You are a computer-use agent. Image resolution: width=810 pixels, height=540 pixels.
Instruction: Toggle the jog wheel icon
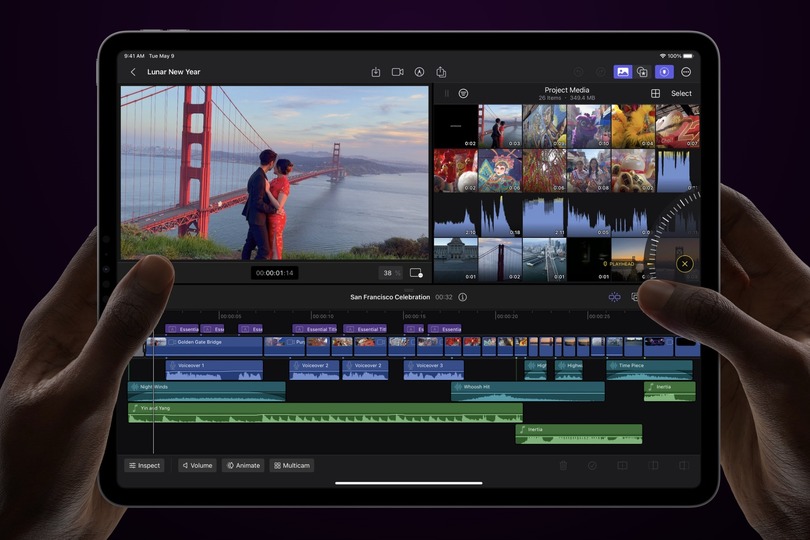[x=664, y=72]
